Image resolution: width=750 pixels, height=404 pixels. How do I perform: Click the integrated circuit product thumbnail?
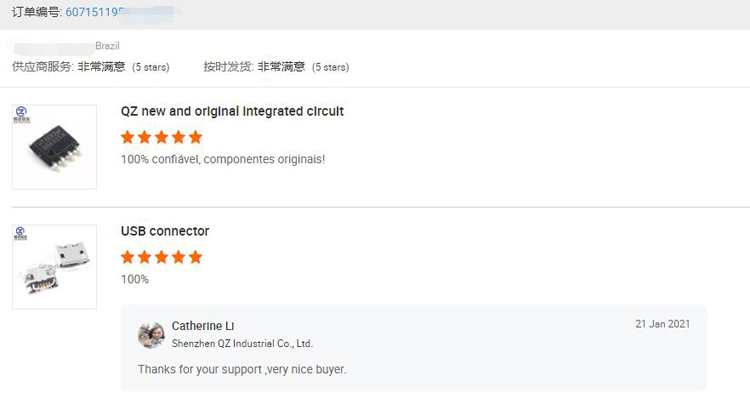pos(55,147)
